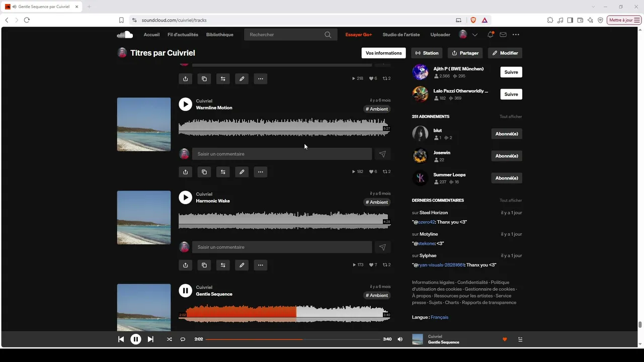Click Tout afficher beside 251 abonnements
644x362 pixels.
[x=511, y=117]
